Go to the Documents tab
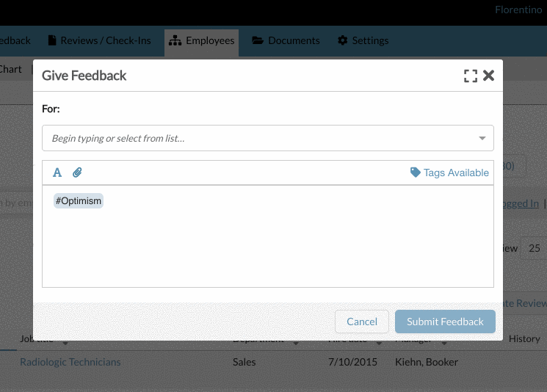This screenshot has width=547, height=392. click(x=286, y=41)
